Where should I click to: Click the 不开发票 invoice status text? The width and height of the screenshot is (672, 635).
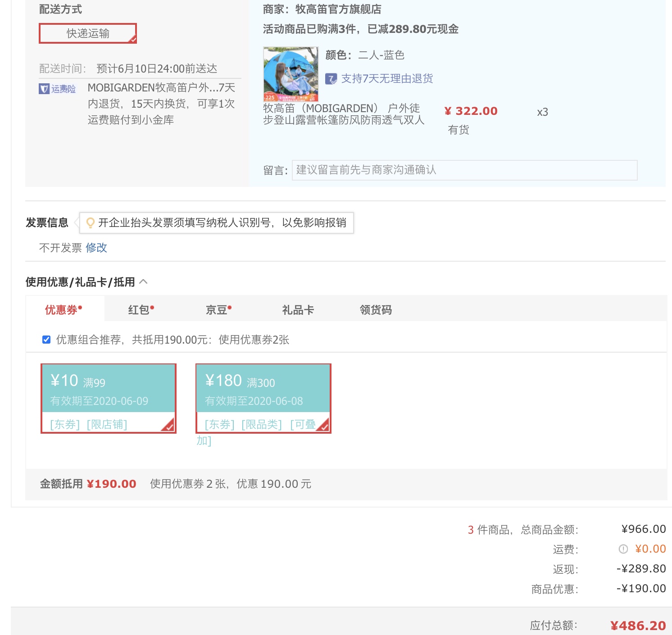pyautogui.click(x=60, y=248)
